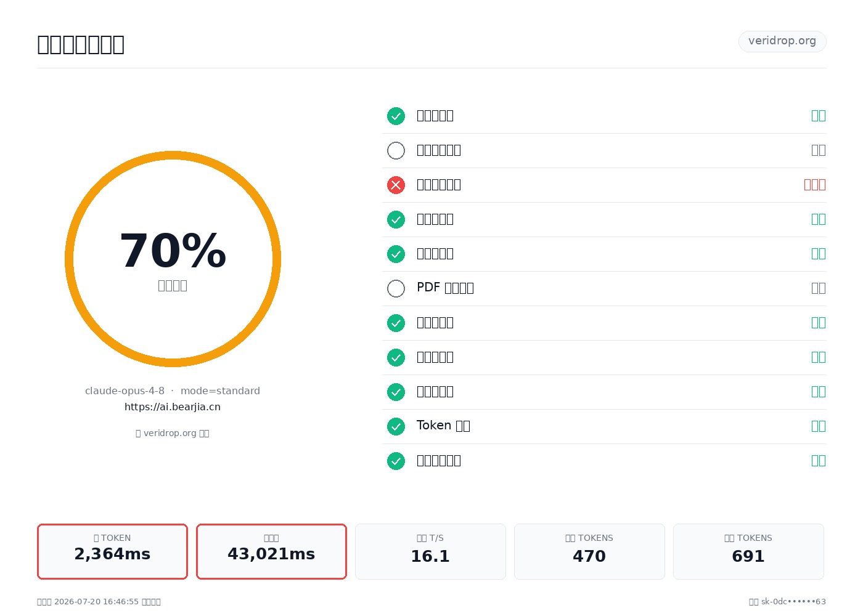This screenshot has width=863, height=616.
Task: Click the masked sk-0dc API key text
Action: point(793,602)
